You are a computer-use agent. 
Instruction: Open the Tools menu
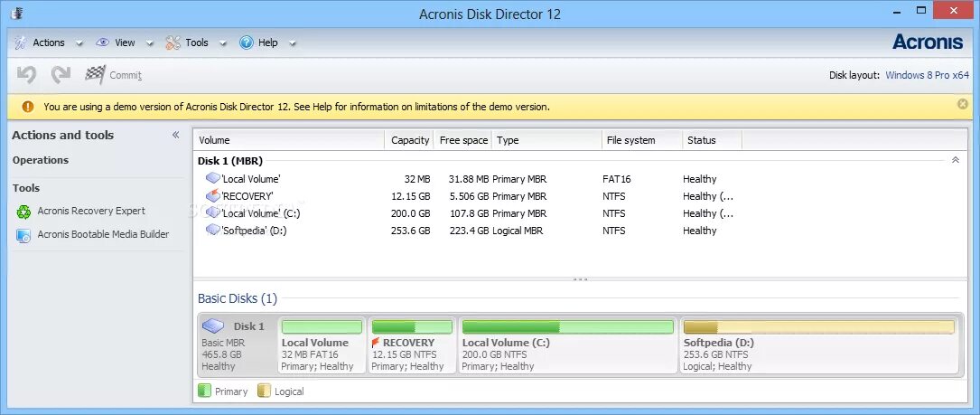coord(188,42)
